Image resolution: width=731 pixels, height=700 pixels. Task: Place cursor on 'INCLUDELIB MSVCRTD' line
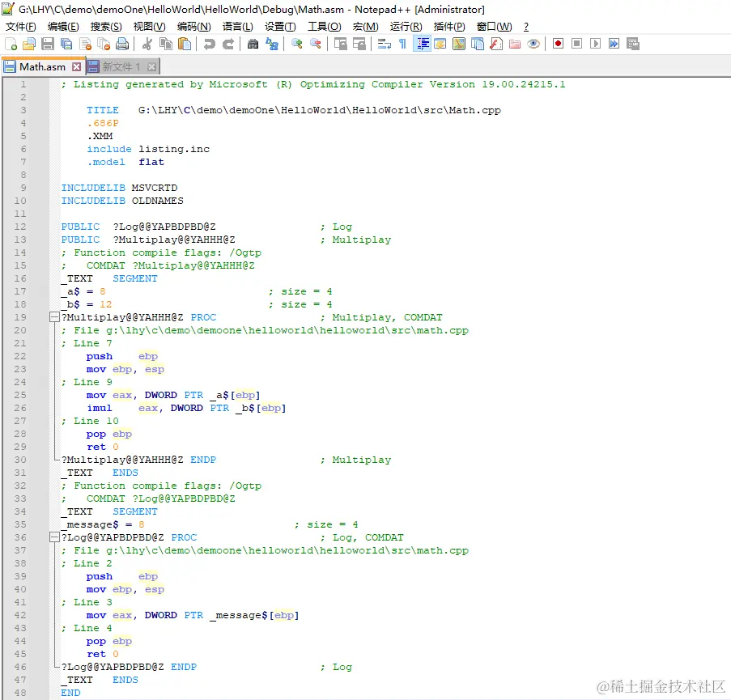(119, 188)
